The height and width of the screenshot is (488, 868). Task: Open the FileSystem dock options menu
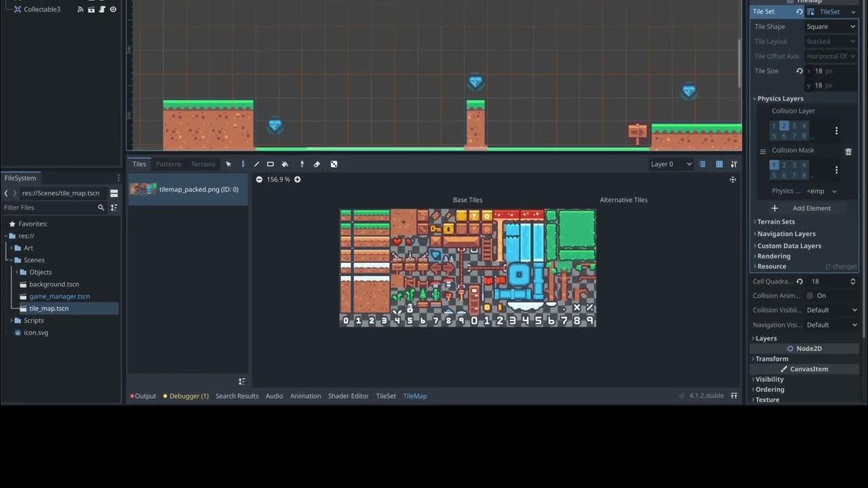pyautogui.click(x=118, y=178)
